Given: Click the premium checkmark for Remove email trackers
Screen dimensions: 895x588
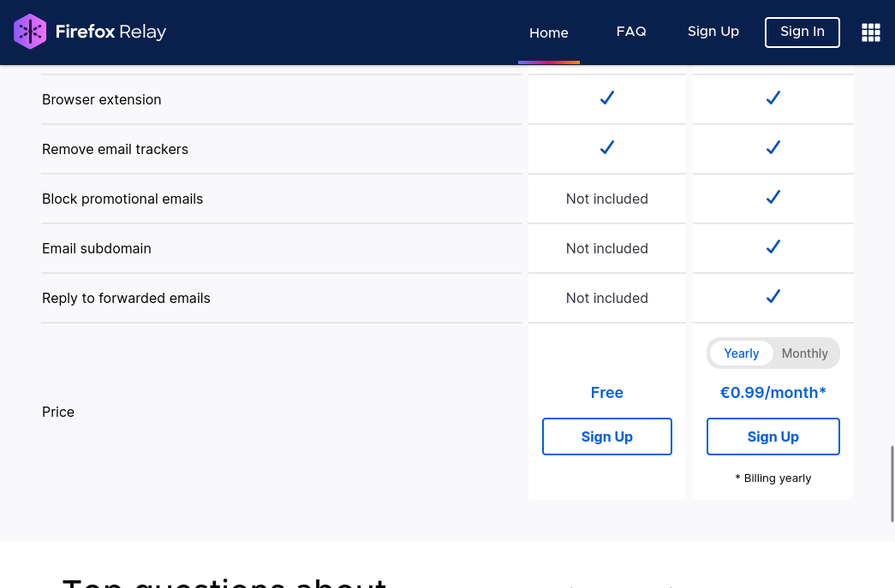Looking at the screenshot, I should pyautogui.click(x=773, y=147).
